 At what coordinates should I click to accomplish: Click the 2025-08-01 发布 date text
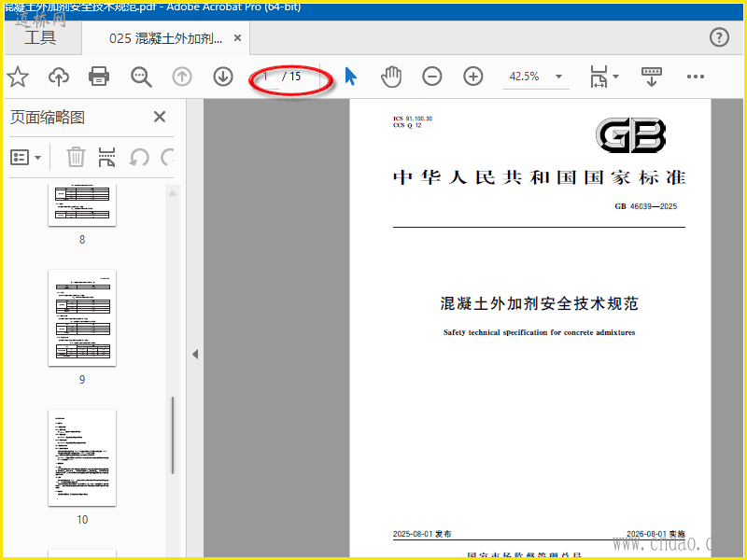pyautogui.click(x=422, y=534)
